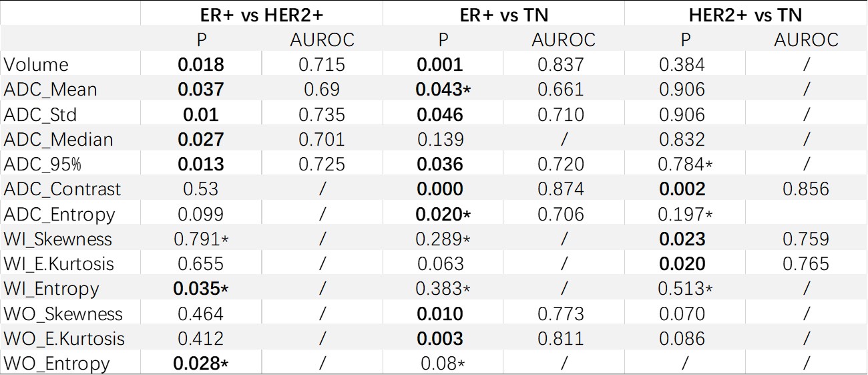Click AUROC subheader under HER2+ vs TN

806,40
